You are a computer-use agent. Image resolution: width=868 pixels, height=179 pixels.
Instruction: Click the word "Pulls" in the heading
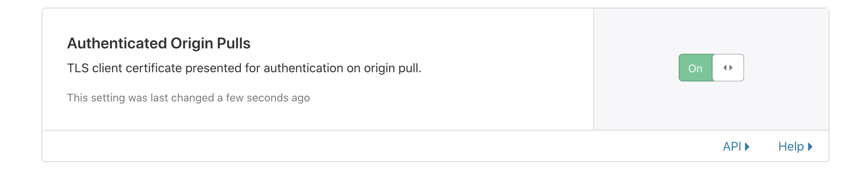pyautogui.click(x=234, y=43)
